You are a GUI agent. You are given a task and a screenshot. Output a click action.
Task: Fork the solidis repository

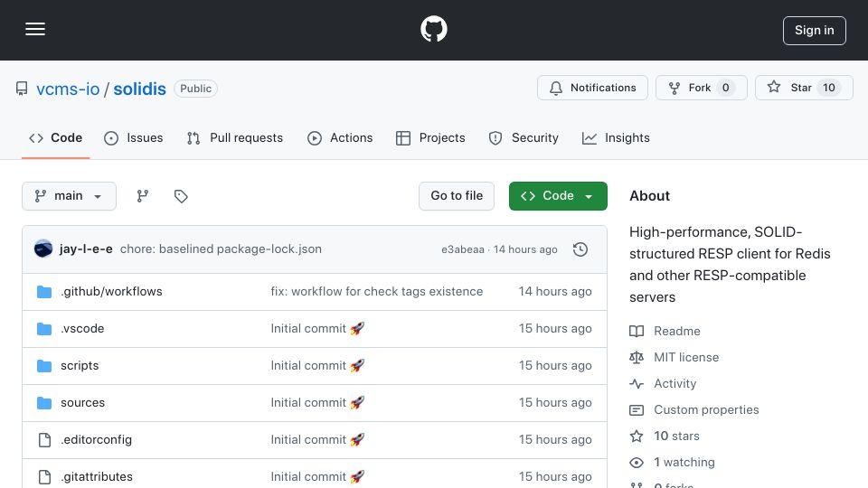coord(702,88)
